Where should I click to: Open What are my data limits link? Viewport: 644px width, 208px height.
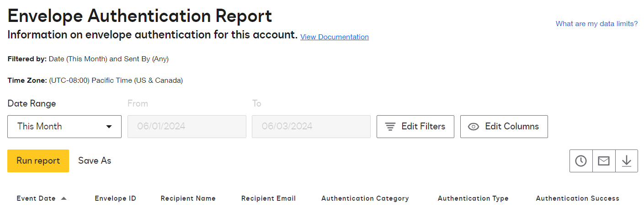pyautogui.click(x=596, y=24)
